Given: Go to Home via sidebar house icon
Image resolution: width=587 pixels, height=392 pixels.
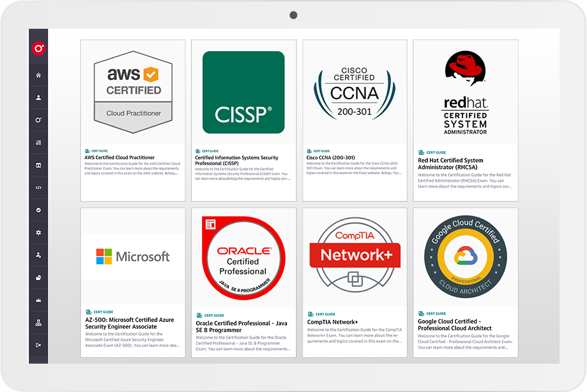Looking at the screenshot, I should (x=39, y=75).
